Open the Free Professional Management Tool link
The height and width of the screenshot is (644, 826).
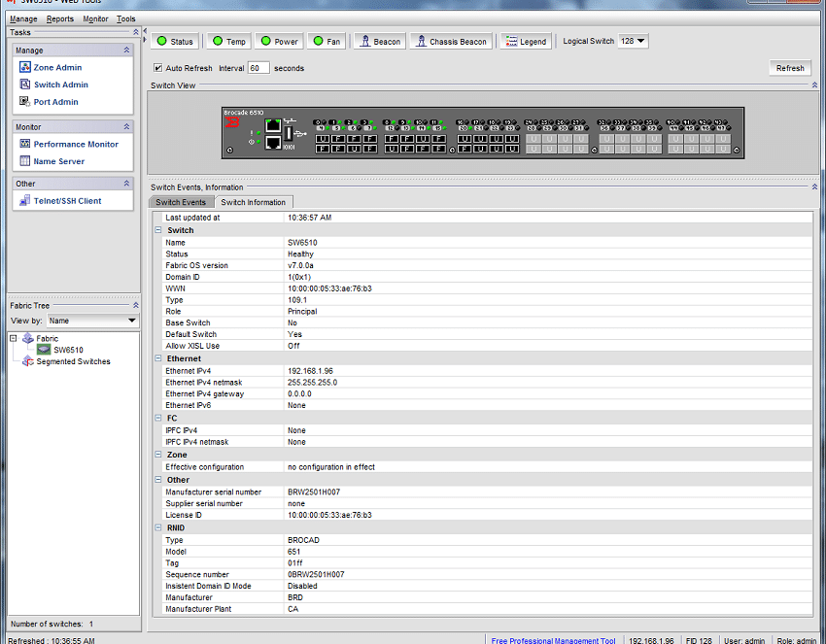[x=553, y=640]
